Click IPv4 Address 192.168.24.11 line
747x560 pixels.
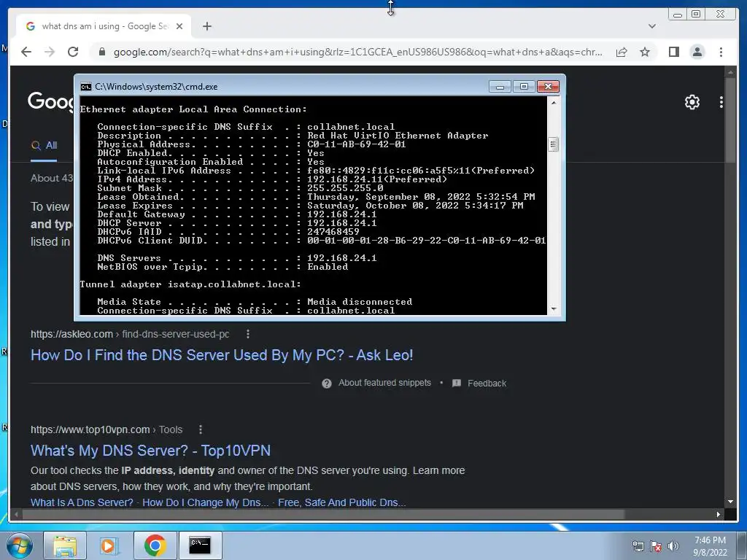pyautogui.click(x=272, y=179)
